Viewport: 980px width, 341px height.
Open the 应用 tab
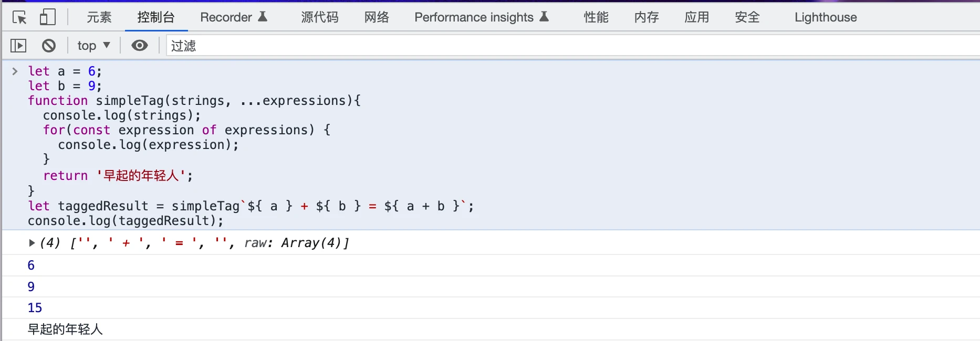pyautogui.click(x=697, y=17)
